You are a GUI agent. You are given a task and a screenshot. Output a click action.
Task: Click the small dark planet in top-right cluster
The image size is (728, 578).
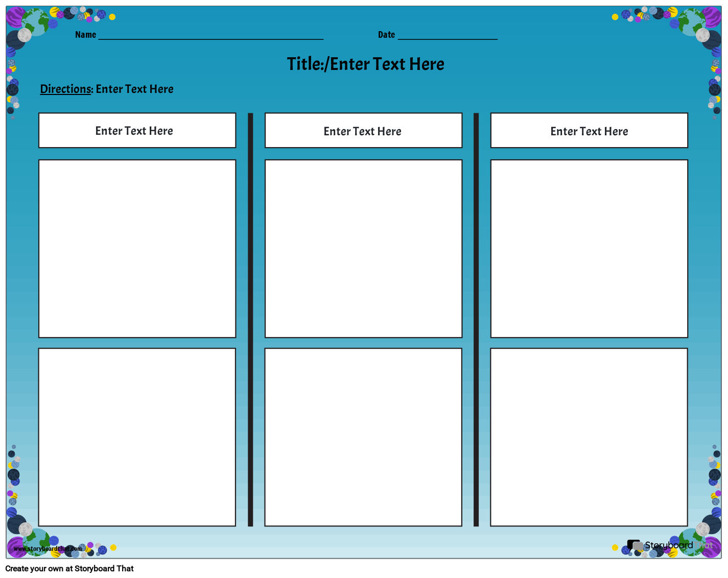[x=638, y=12]
